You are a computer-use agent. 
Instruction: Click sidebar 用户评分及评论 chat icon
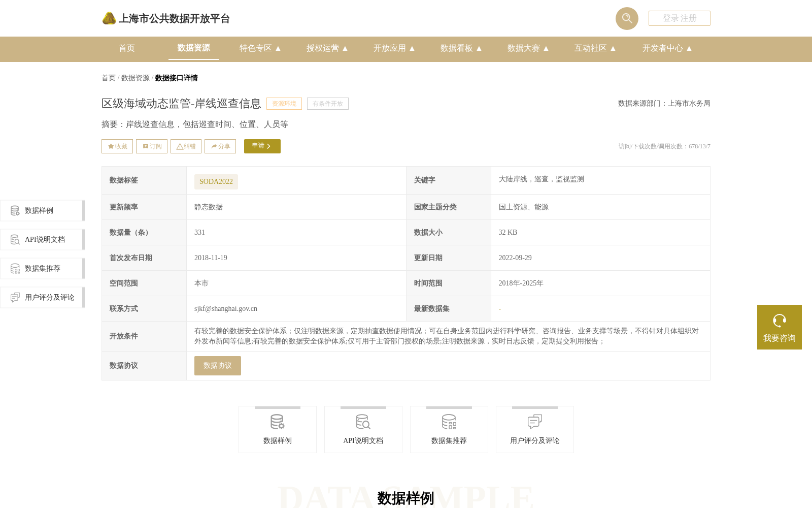tap(15, 297)
